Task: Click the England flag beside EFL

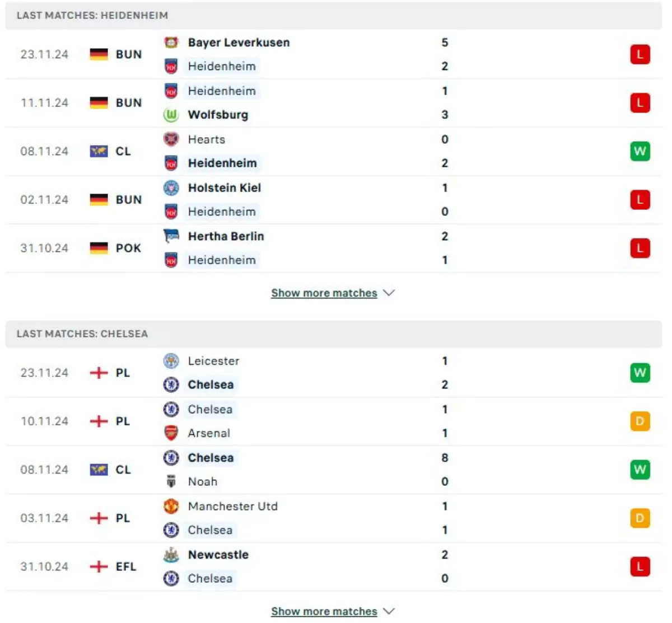Action: tap(99, 566)
